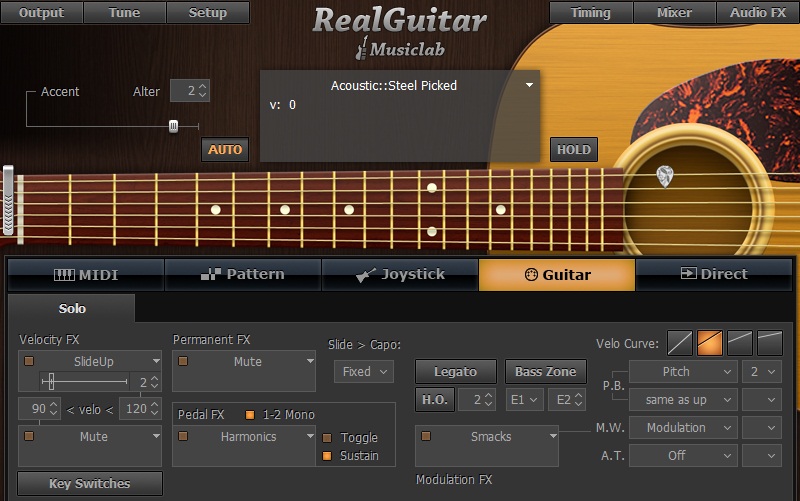Screen dimensions: 800x501
Task: Open the M.W. Modulation dropdown
Action: [683, 428]
